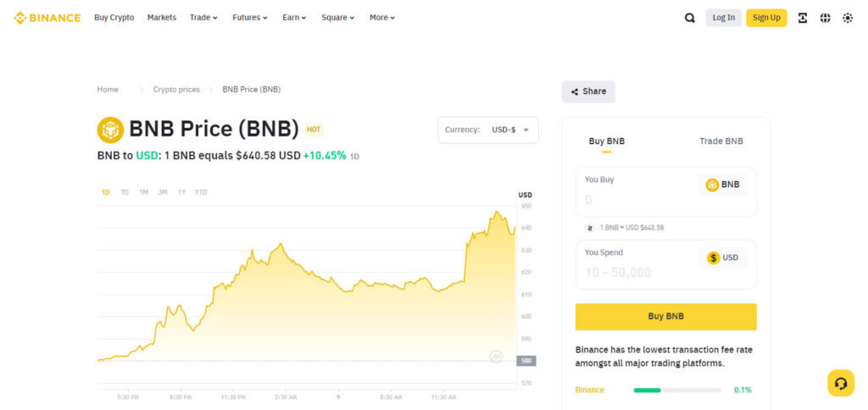Click the 11:30 PM time axis label
This screenshot has width=868, height=410.
tap(233, 397)
